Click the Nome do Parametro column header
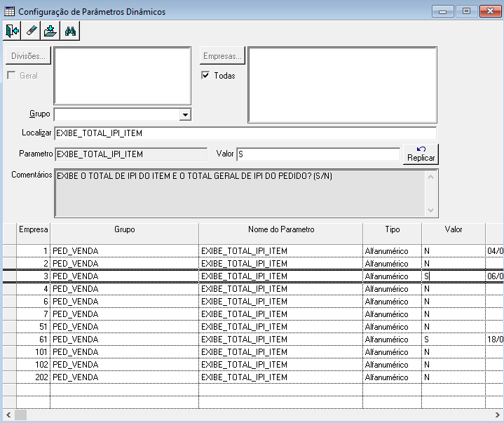 point(280,234)
